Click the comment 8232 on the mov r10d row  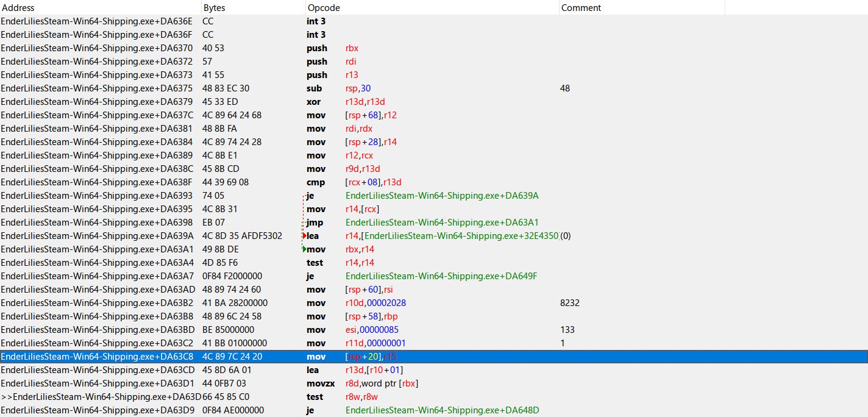(x=569, y=303)
